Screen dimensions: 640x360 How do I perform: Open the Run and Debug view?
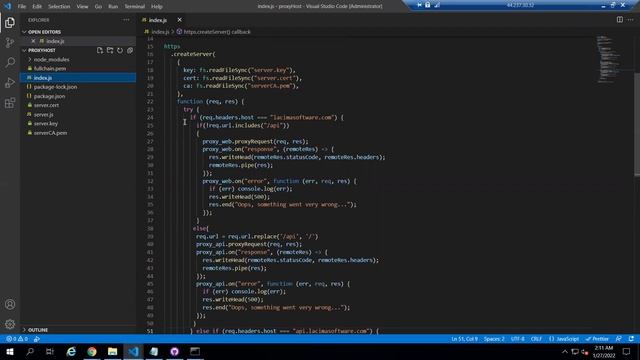[x=10, y=82]
